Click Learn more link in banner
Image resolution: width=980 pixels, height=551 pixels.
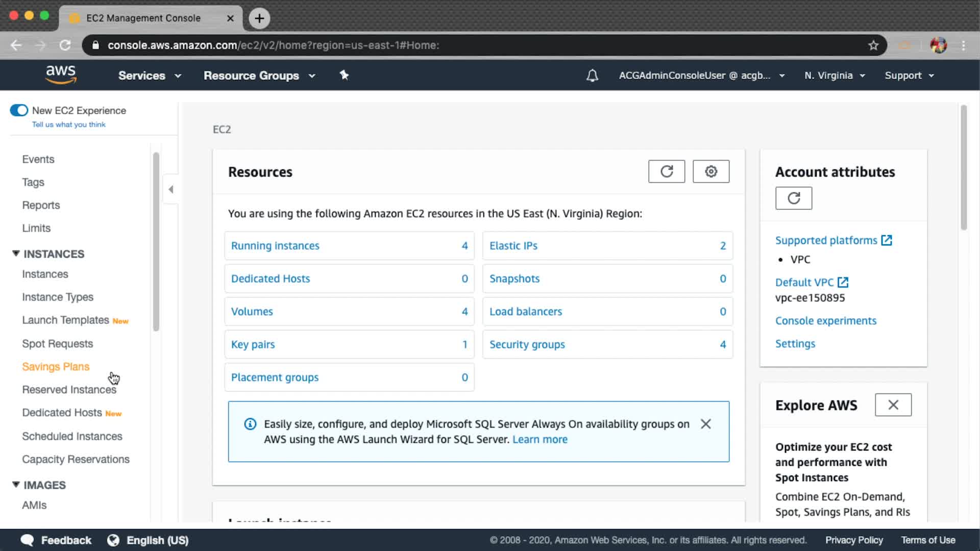pos(540,439)
